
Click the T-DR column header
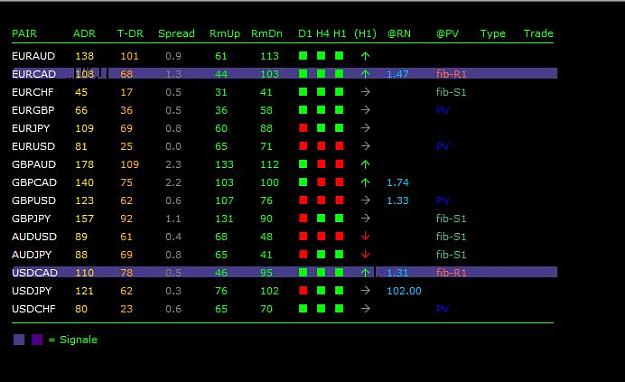[130, 33]
